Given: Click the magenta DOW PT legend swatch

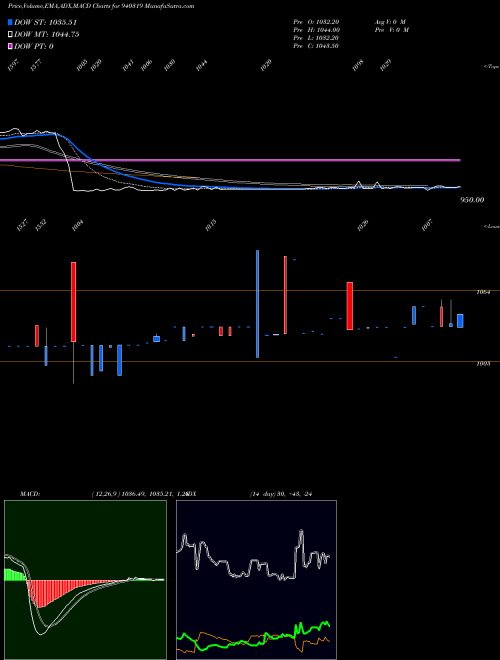Looking at the screenshot, I should tap(11, 46).
